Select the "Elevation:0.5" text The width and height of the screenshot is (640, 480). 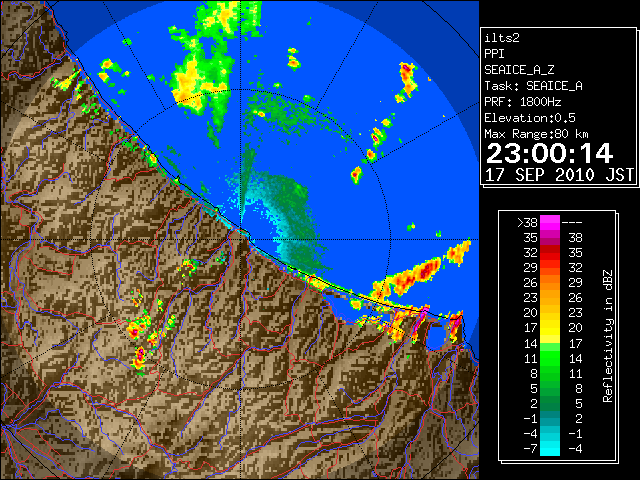530,118
